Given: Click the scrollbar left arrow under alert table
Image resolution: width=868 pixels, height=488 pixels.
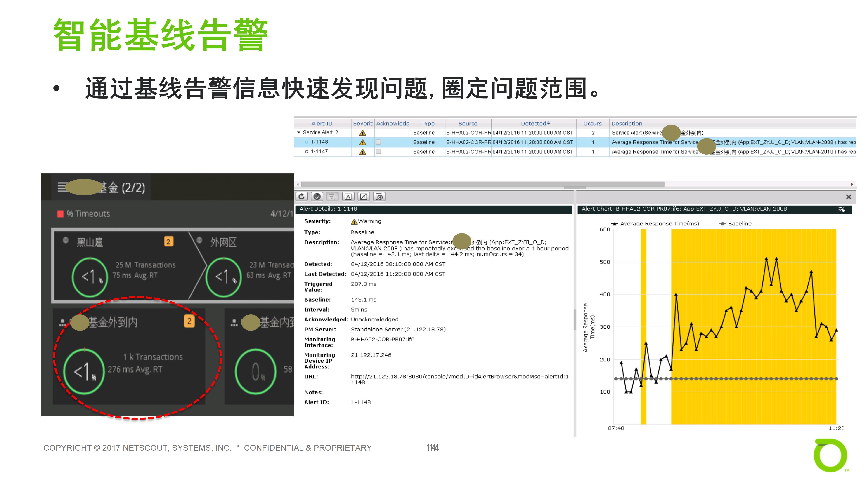Looking at the screenshot, I should click(x=298, y=184).
